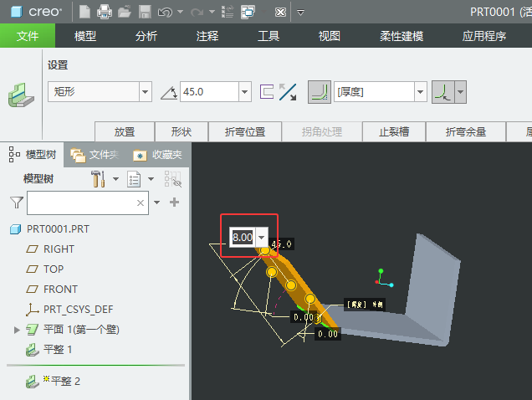Open the angle value dropdown arrow

click(244, 92)
